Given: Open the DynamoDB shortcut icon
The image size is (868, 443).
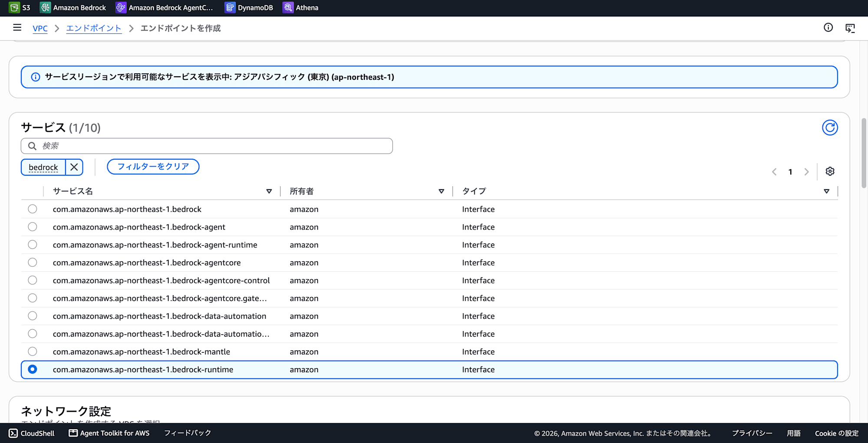Looking at the screenshot, I should pyautogui.click(x=230, y=7).
